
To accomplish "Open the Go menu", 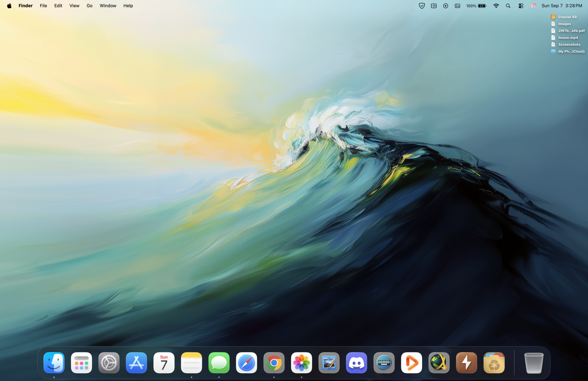I will tap(89, 6).
